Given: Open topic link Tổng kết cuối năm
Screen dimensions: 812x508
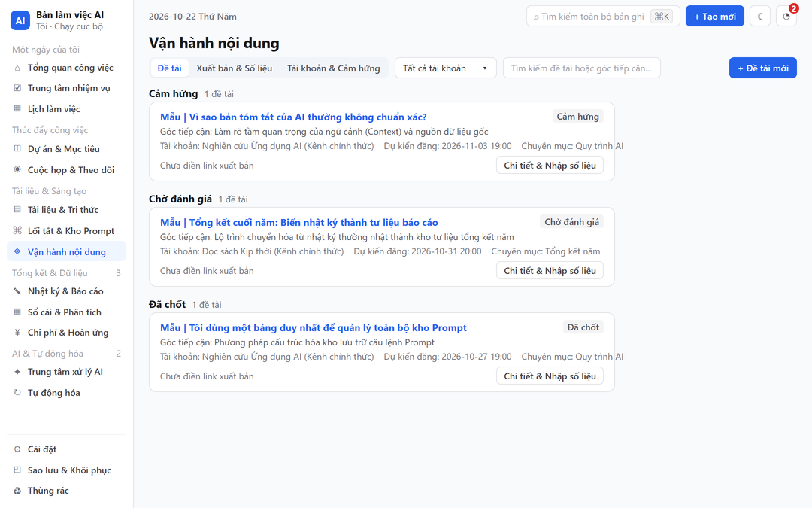Looking at the screenshot, I should click(298, 222).
